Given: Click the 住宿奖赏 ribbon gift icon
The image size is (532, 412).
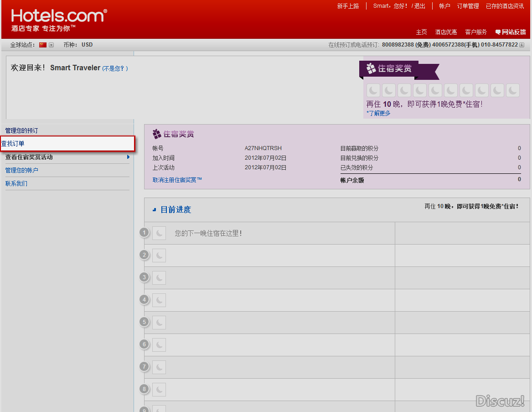Looking at the screenshot, I should 371,68.
